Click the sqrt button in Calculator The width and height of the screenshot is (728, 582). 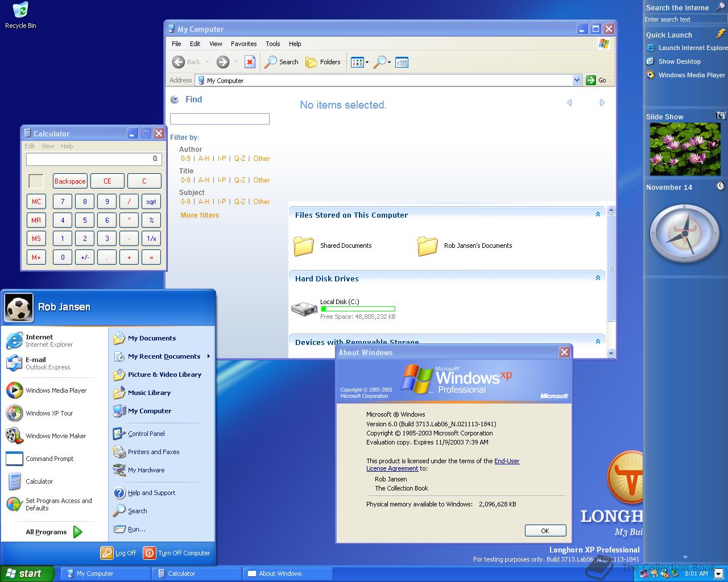151,202
